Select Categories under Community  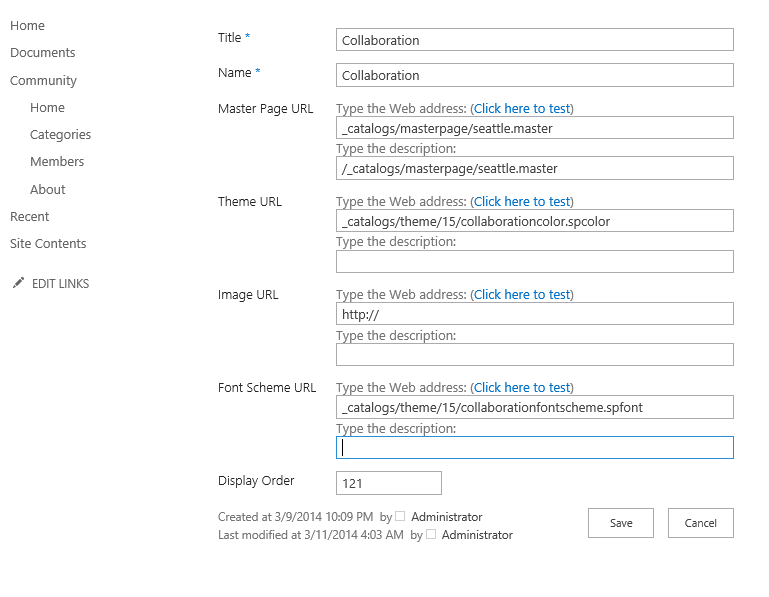coord(60,134)
